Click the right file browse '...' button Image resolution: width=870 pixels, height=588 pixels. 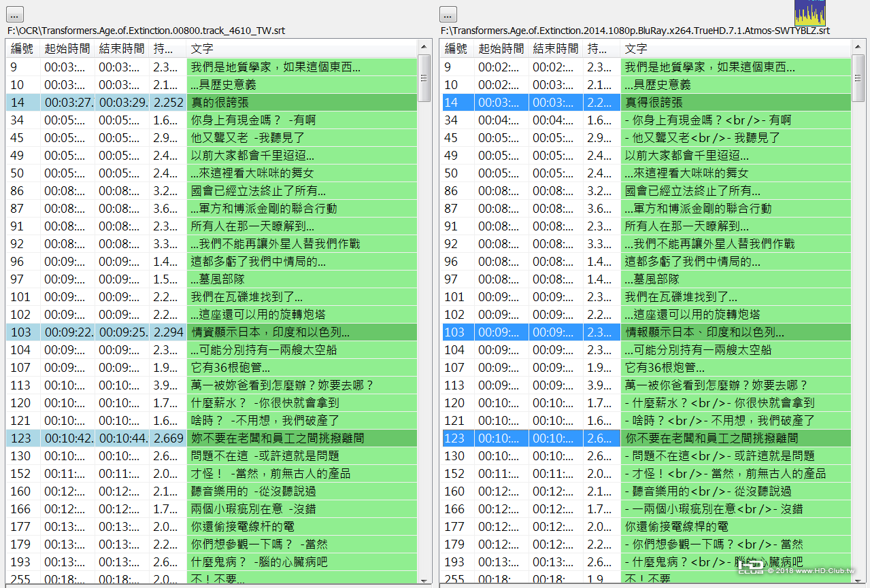448,14
